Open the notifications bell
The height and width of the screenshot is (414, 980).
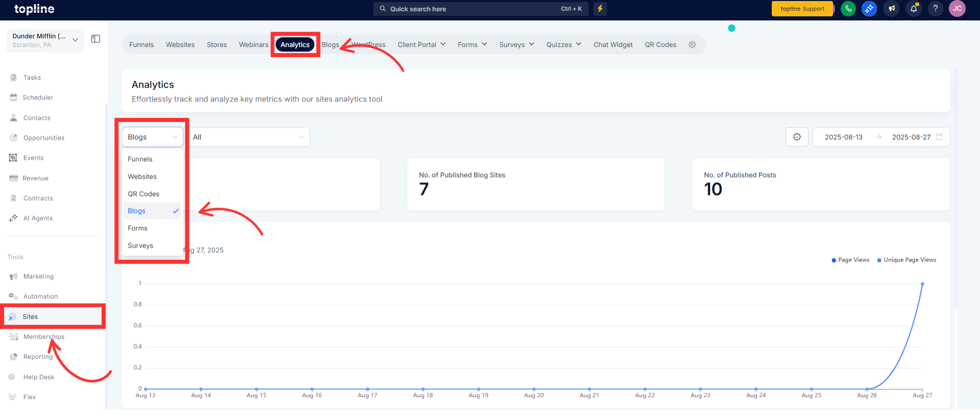click(x=914, y=9)
